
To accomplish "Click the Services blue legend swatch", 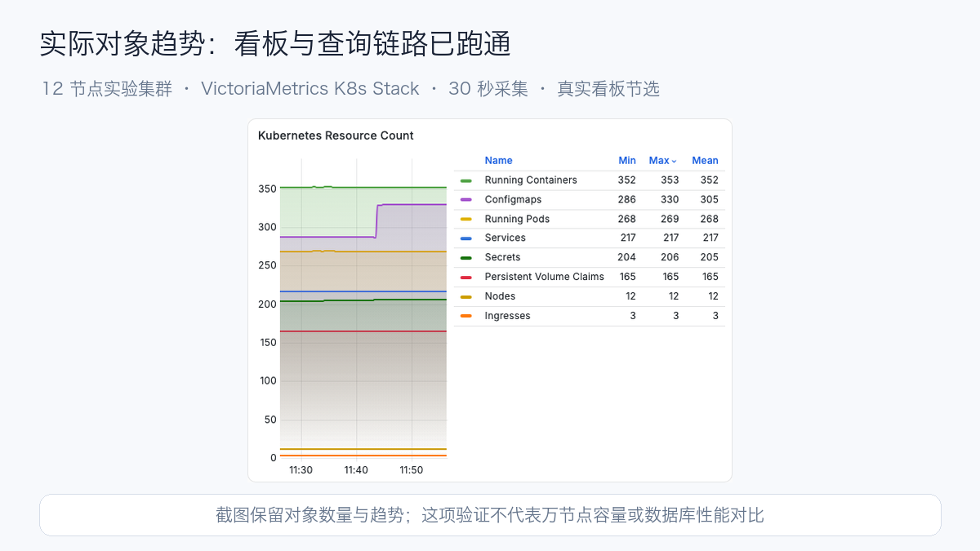I will click(466, 238).
